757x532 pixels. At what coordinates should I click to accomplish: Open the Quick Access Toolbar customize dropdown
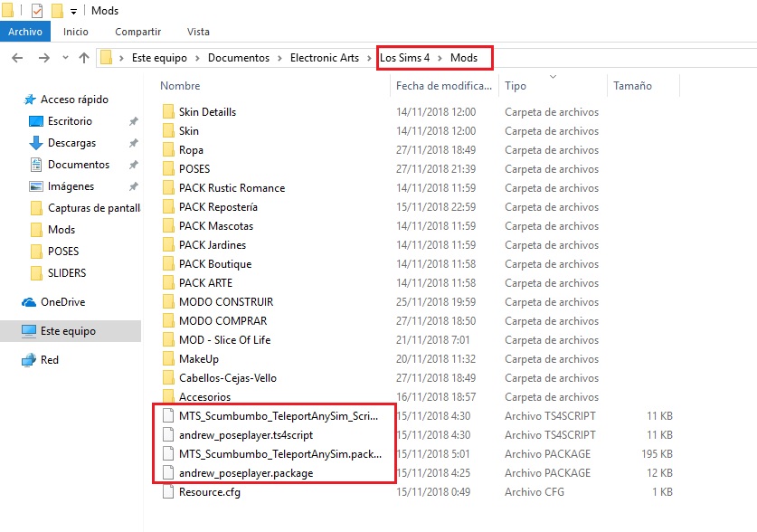coord(73,11)
